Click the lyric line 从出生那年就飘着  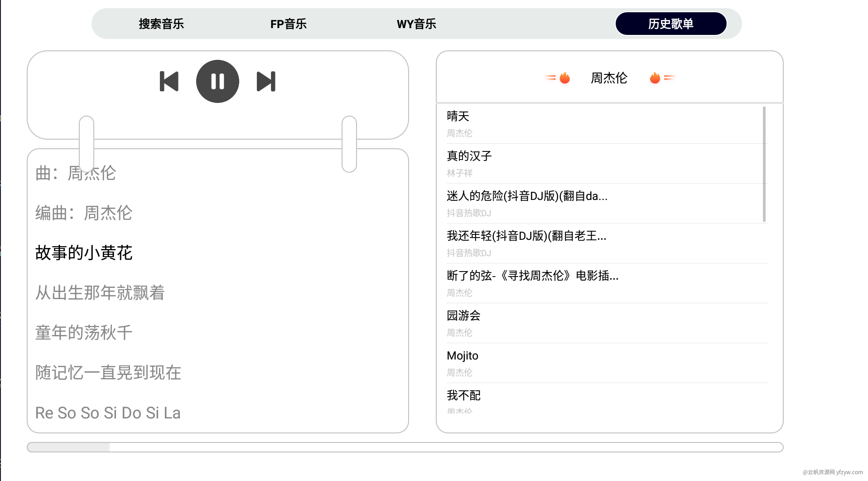coord(100,292)
